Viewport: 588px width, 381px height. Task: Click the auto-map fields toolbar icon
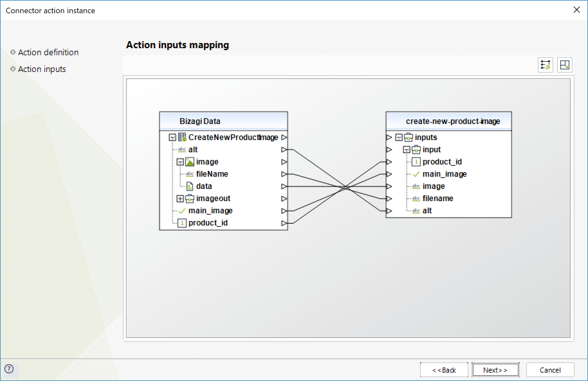545,65
